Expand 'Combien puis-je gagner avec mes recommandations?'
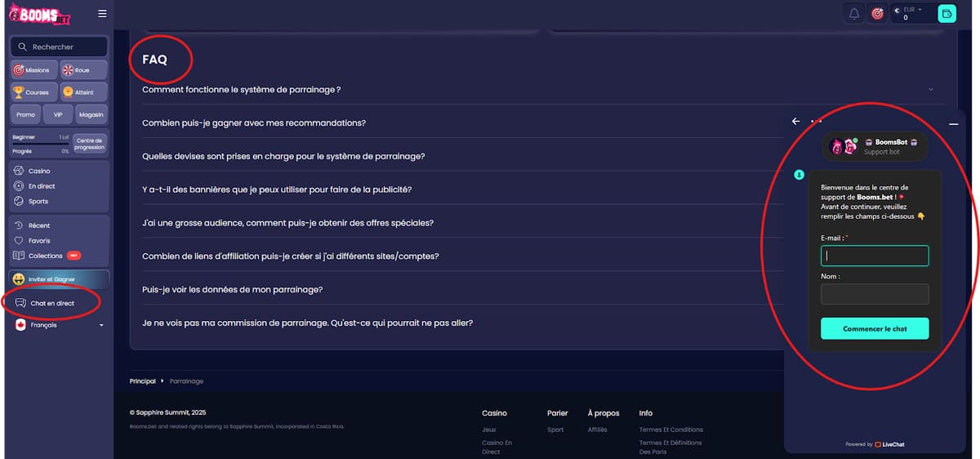980x459 pixels. [254, 123]
